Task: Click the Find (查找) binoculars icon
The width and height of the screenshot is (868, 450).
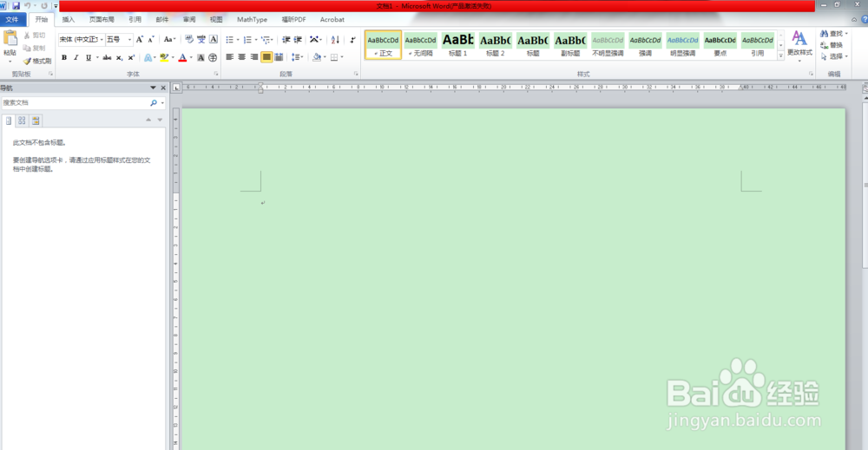Action: click(x=825, y=34)
